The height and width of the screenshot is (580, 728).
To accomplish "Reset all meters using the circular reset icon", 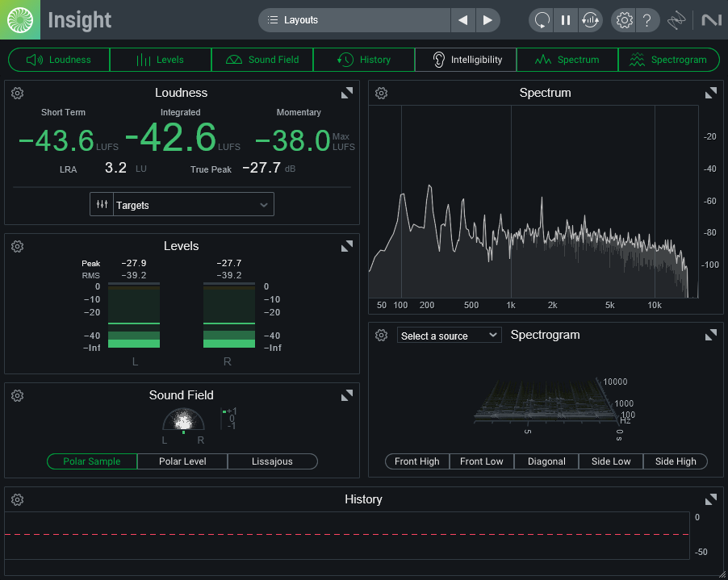I will point(540,20).
